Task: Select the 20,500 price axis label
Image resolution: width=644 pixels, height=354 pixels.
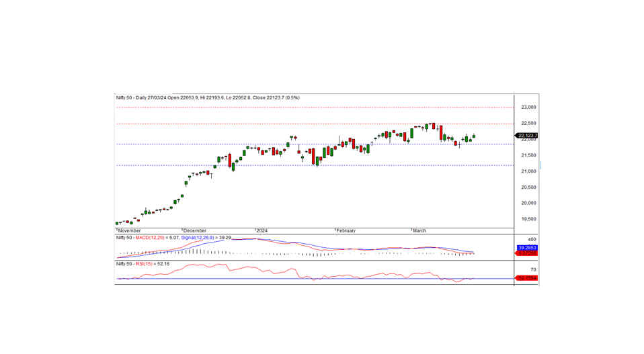Action: tap(528, 187)
